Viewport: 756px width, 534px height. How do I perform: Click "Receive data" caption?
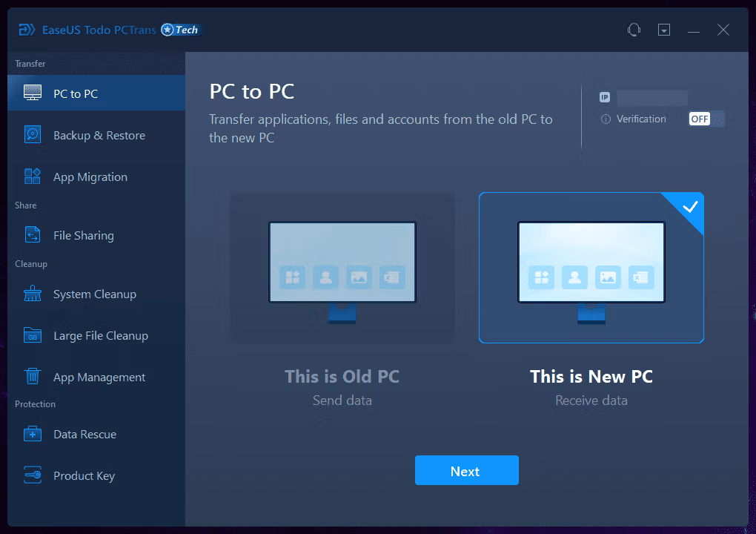591,400
